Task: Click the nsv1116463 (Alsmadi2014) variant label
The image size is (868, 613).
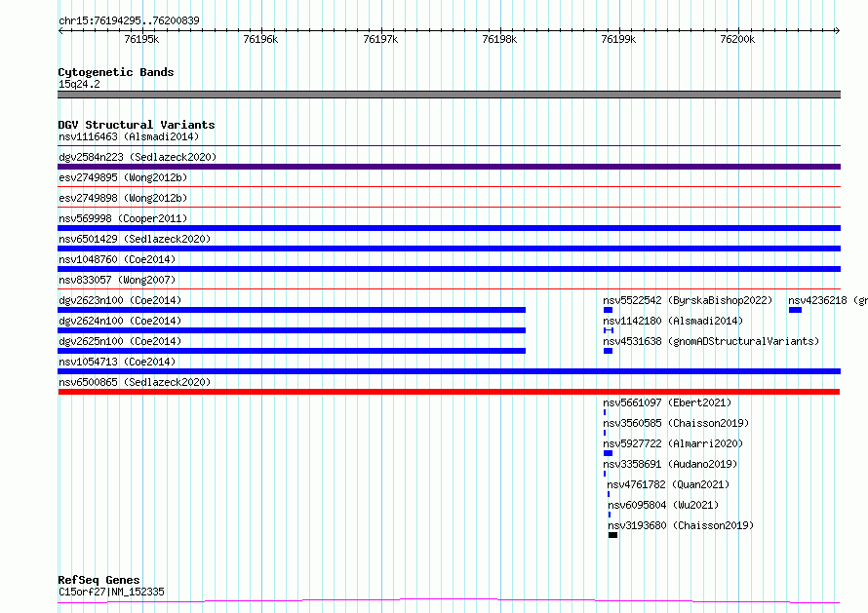Action: click(129, 136)
